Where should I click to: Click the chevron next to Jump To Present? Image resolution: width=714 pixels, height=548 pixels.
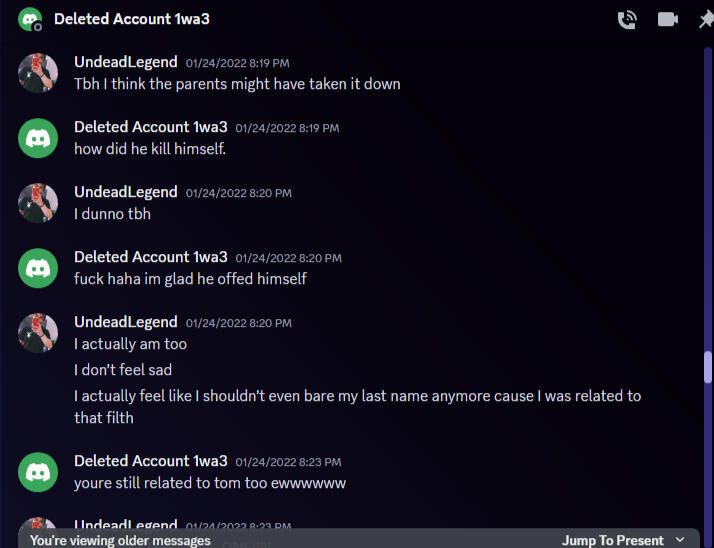point(681,540)
